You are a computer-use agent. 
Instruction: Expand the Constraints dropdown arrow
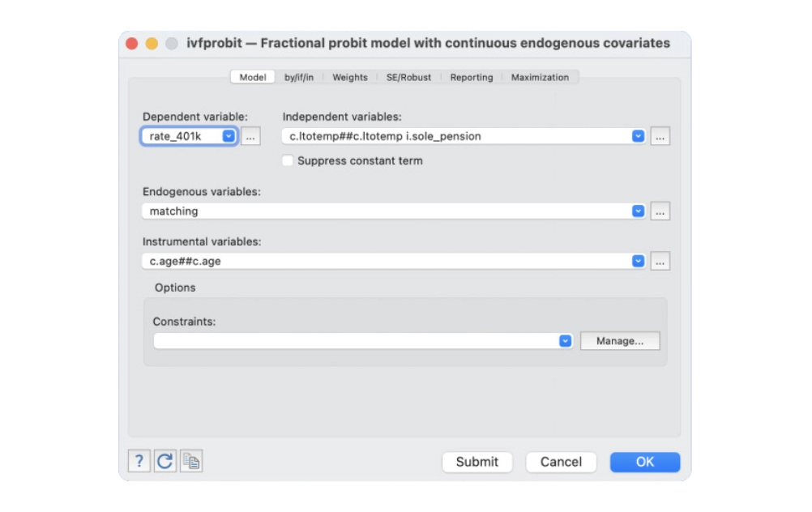click(x=565, y=341)
